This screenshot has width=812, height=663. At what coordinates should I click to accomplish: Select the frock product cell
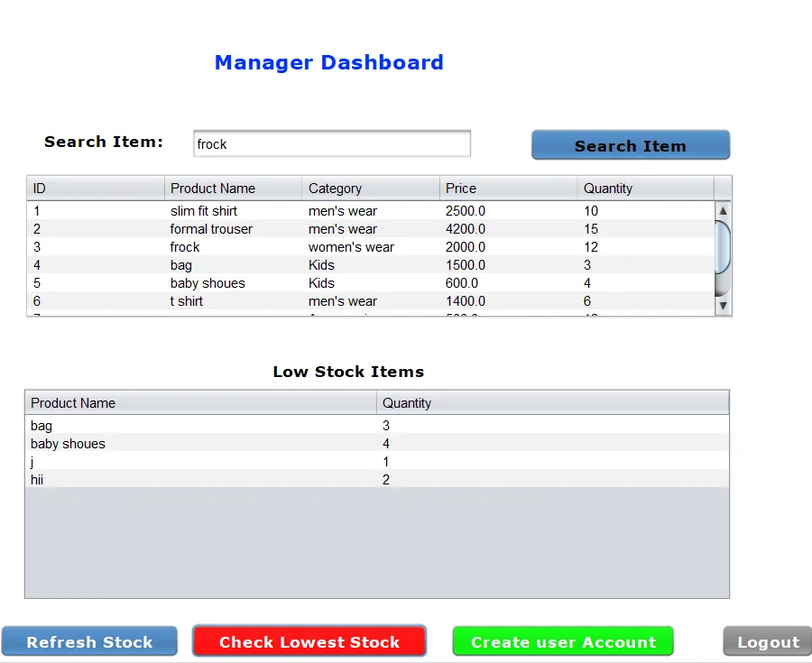click(x=233, y=247)
